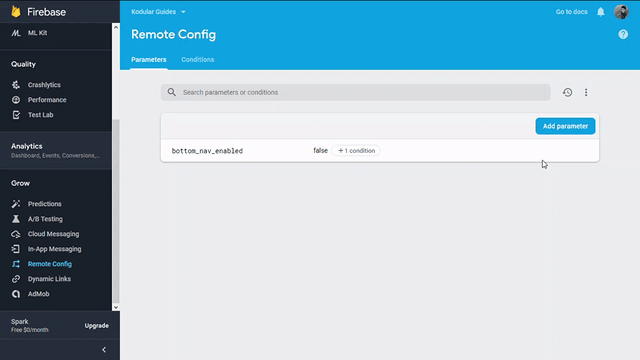Click the AdMob icon
Screen dimensions: 640x360
(x=16, y=294)
